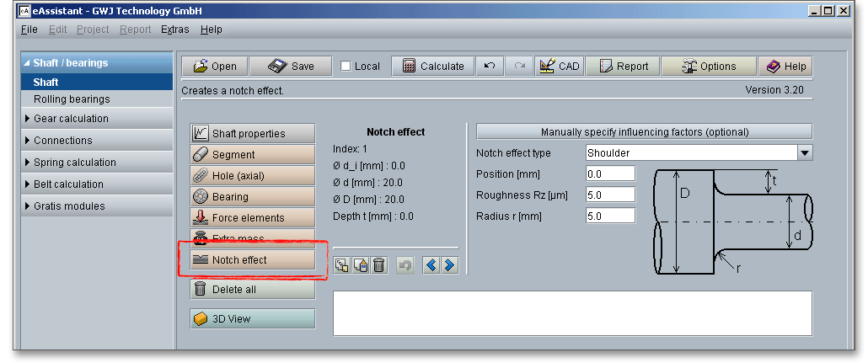Click the Radius r input field

[610, 216]
